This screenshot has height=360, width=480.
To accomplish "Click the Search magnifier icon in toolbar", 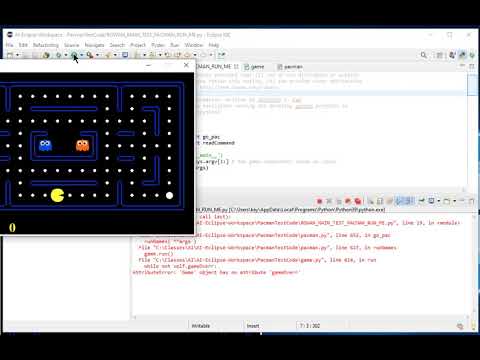I will 424,55.
